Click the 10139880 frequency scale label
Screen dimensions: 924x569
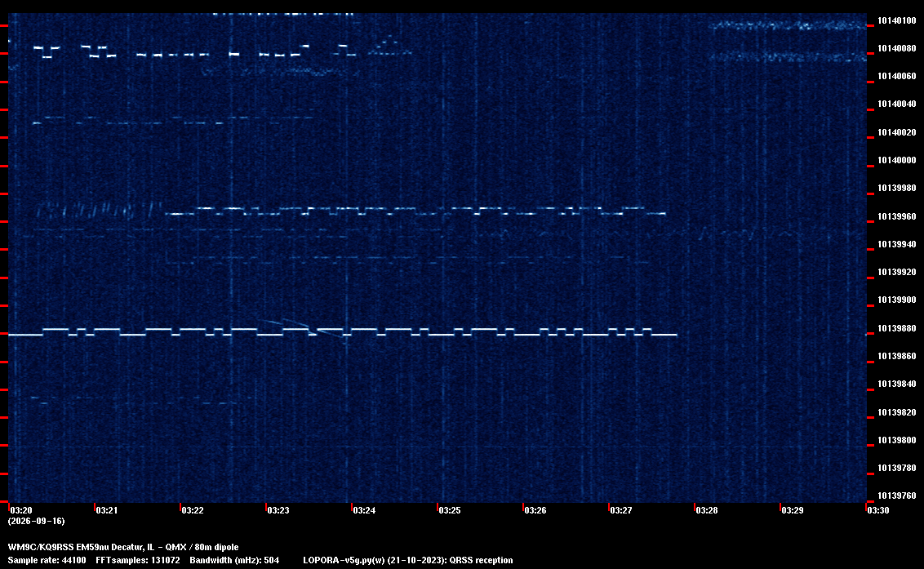click(x=897, y=328)
